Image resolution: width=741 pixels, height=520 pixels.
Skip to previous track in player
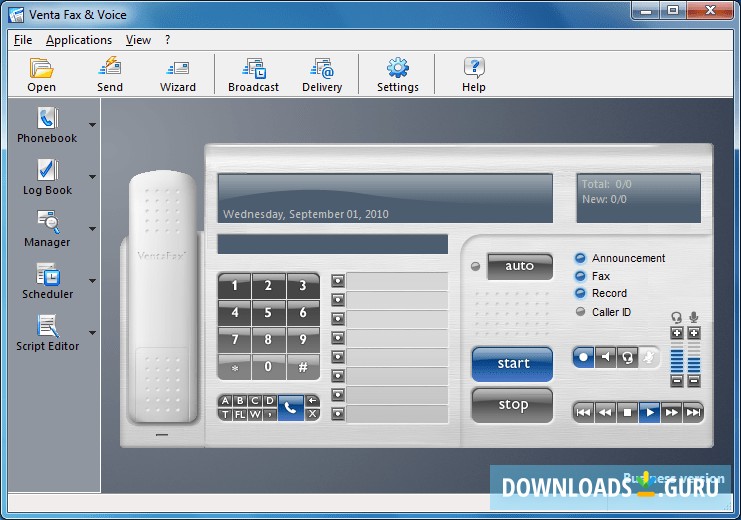click(x=584, y=413)
